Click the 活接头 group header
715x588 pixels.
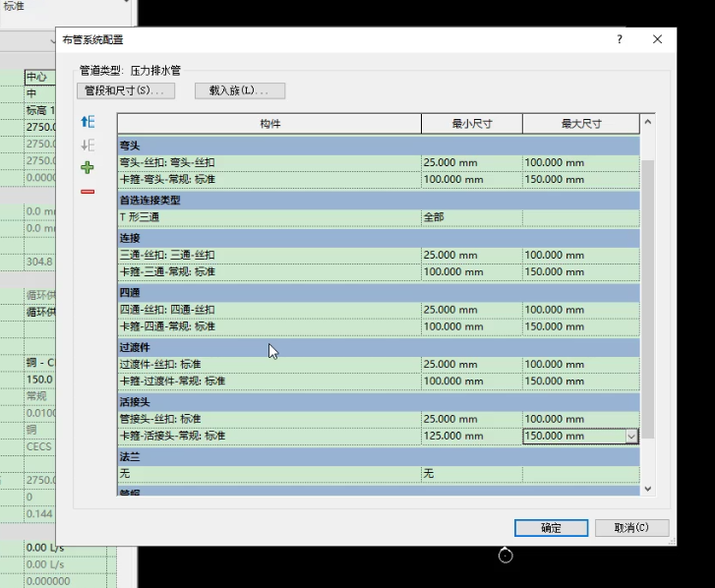[x=379, y=402]
